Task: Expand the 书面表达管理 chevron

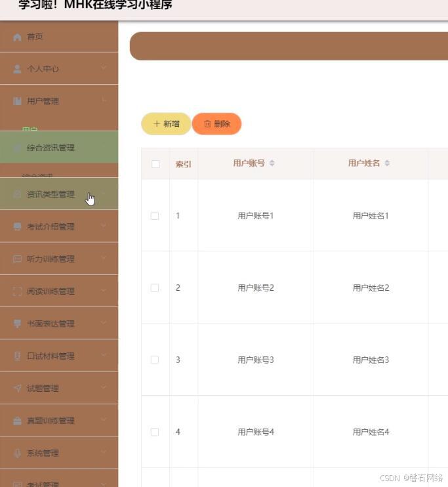Action: tap(104, 322)
